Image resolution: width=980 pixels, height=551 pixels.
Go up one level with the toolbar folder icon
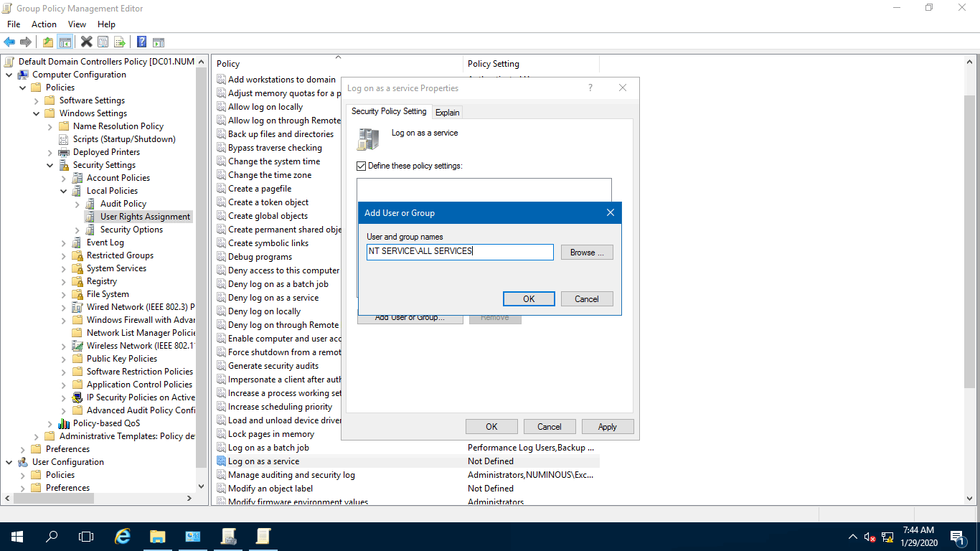(x=47, y=42)
